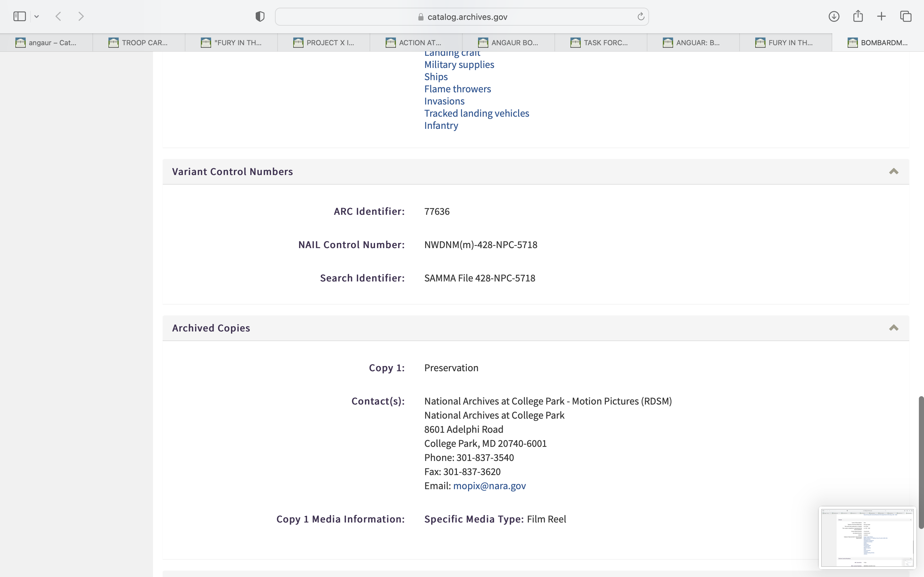Click the reload page icon

pyautogui.click(x=641, y=16)
